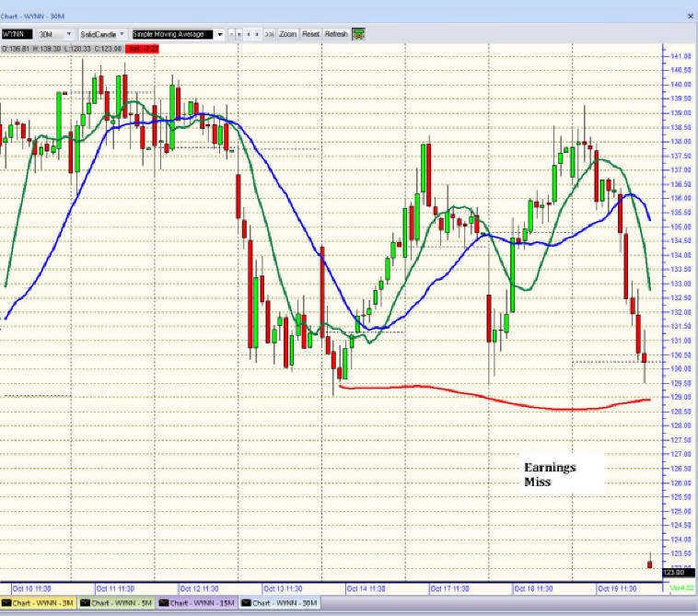698x616 pixels.
Task: Click the Refresh button
Action: click(336, 34)
